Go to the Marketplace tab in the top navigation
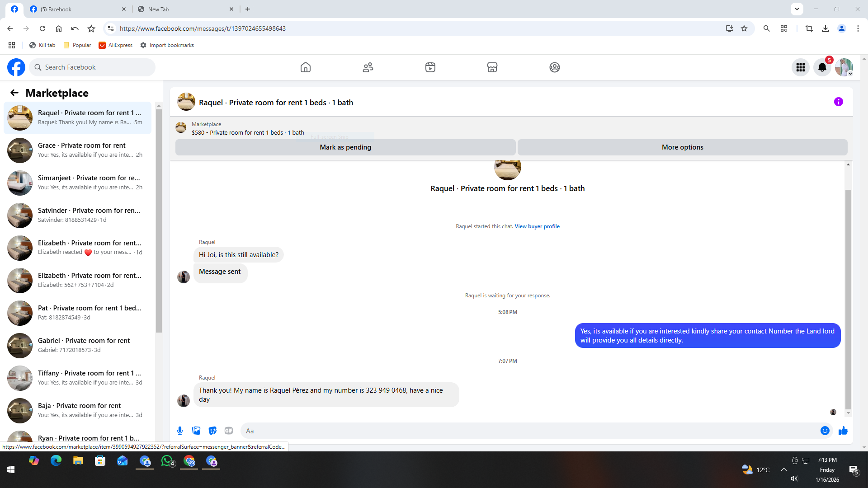The image size is (868, 488). click(x=492, y=67)
